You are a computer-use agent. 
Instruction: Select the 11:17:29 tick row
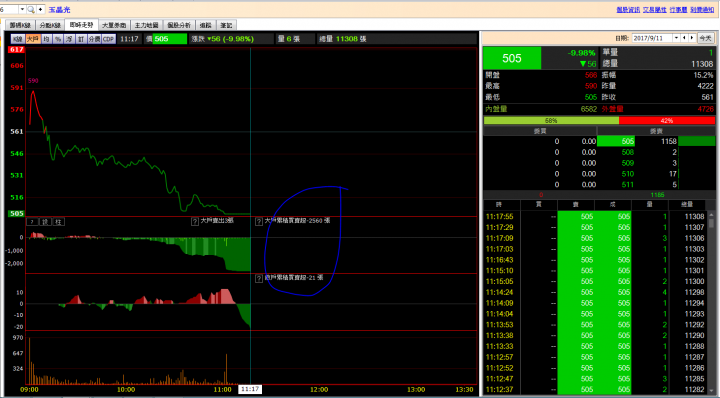[595, 227]
